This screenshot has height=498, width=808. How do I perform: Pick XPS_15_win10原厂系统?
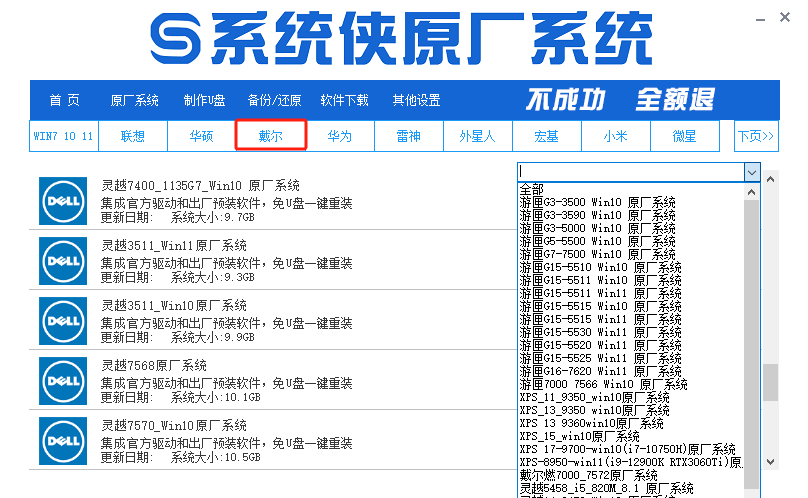pyautogui.click(x=631, y=436)
